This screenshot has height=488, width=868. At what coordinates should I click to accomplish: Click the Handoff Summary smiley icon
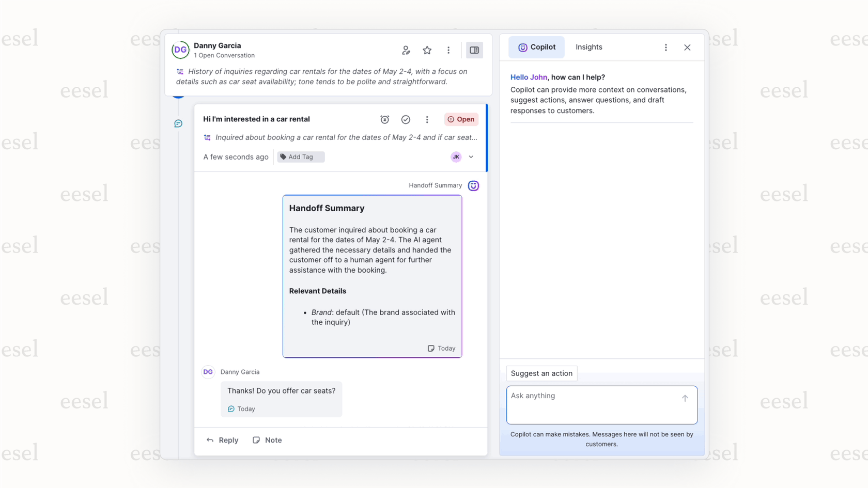coord(473,185)
